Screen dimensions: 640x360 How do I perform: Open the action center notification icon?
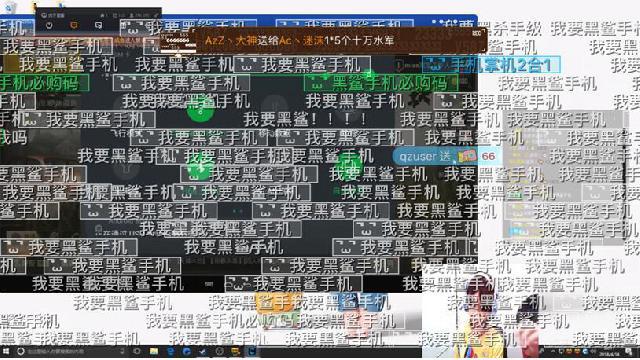pyautogui.click(x=629, y=351)
